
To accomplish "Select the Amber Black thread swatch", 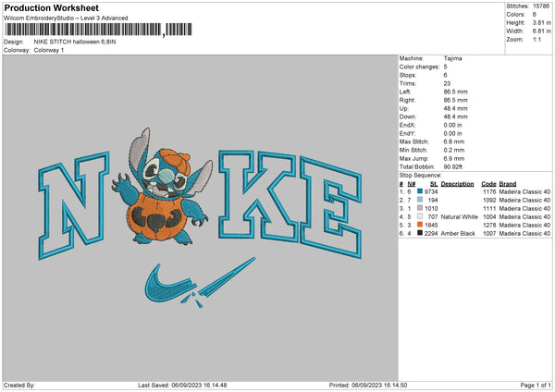I will pyautogui.click(x=420, y=233).
